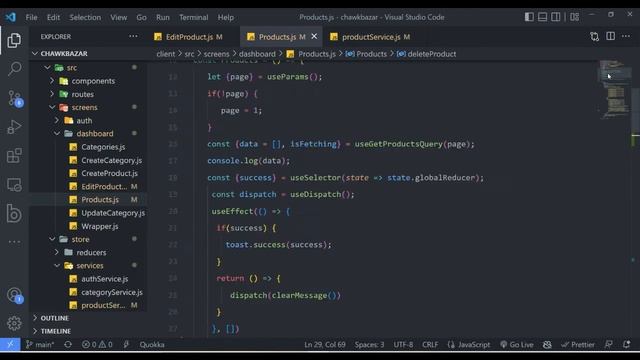Open the Edit menu
640x360 pixels.
pyautogui.click(x=53, y=17)
